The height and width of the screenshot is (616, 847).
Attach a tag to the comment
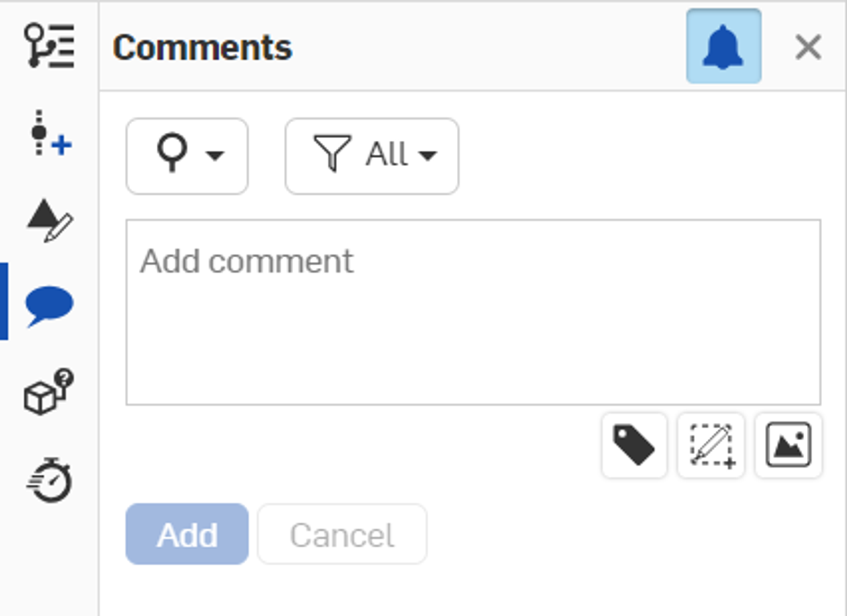click(634, 446)
